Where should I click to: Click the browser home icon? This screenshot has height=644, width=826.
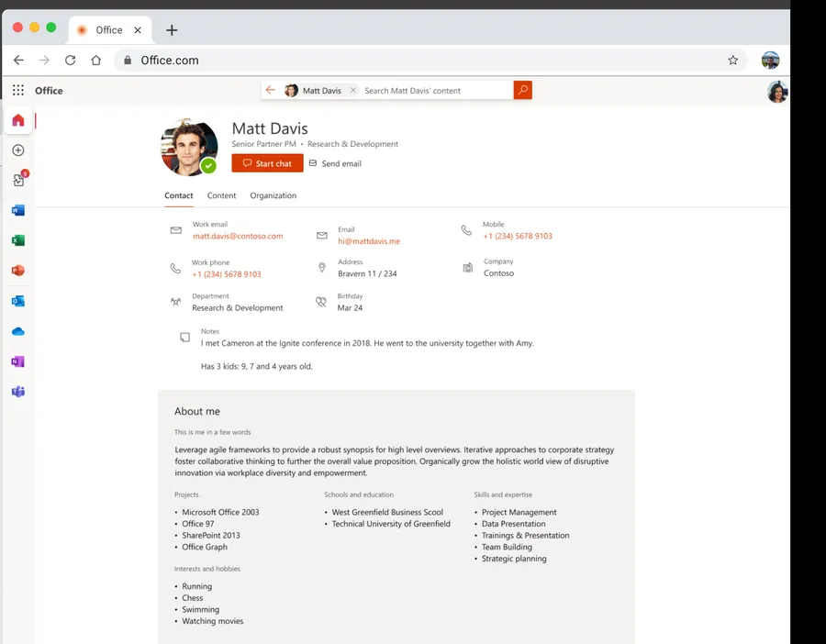click(95, 60)
